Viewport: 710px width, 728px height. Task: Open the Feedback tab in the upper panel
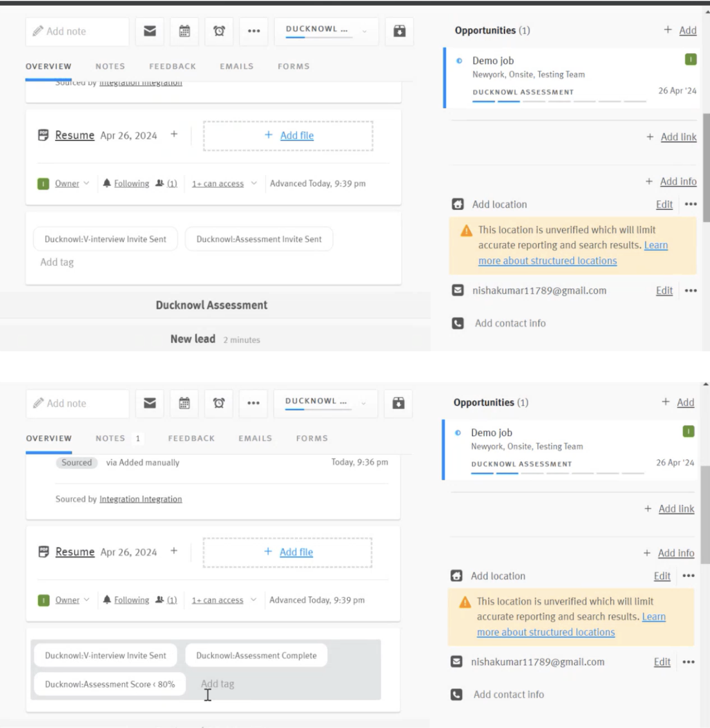click(172, 66)
